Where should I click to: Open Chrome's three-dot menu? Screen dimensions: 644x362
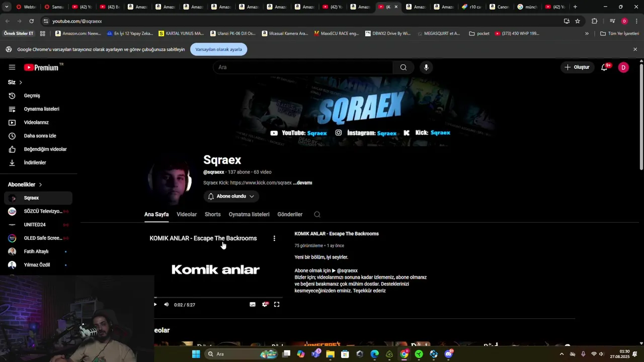(x=637, y=21)
